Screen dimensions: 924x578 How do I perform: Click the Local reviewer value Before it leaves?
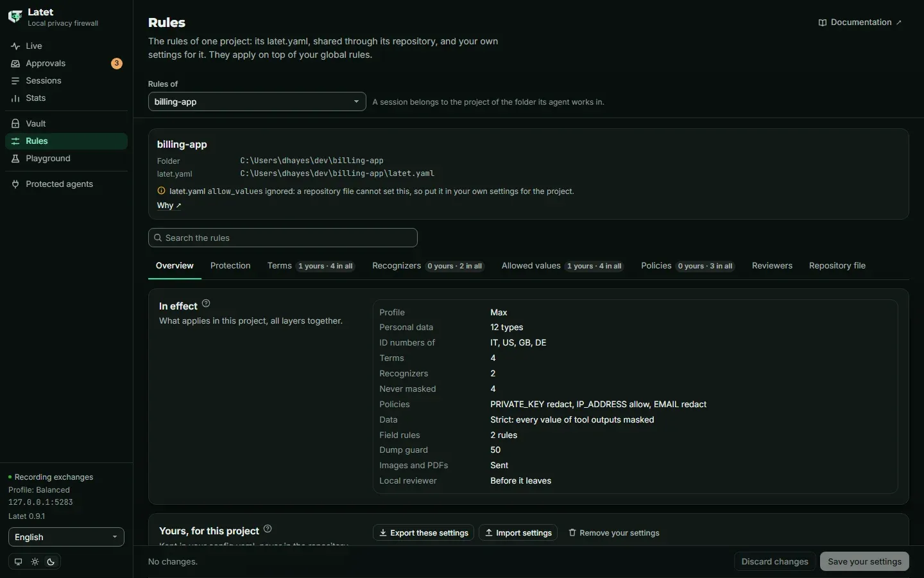(520, 481)
